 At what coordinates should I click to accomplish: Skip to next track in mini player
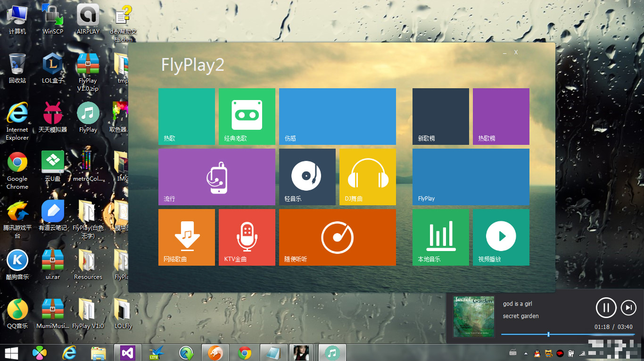[x=628, y=308]
